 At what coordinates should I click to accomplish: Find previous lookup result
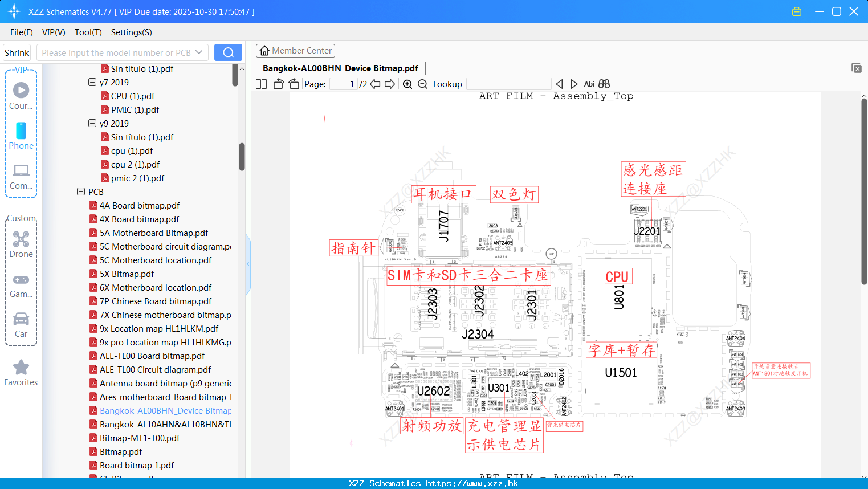(x=559, y=84)
